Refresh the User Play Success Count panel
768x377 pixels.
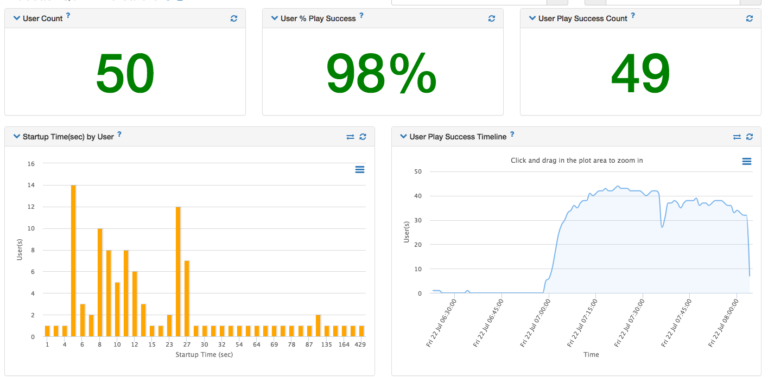(x=749, y=19)
